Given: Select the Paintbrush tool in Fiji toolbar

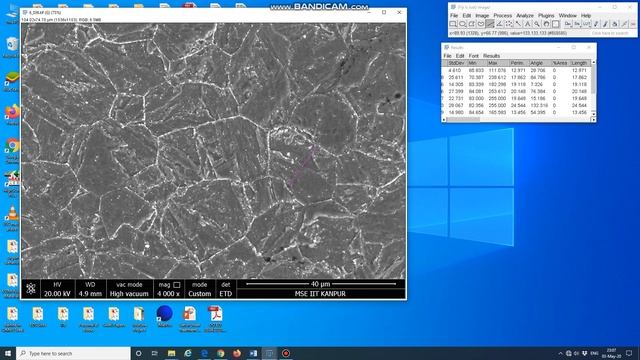Looking at the screenshot, I should pyautogui.click(x=605, y=24).
